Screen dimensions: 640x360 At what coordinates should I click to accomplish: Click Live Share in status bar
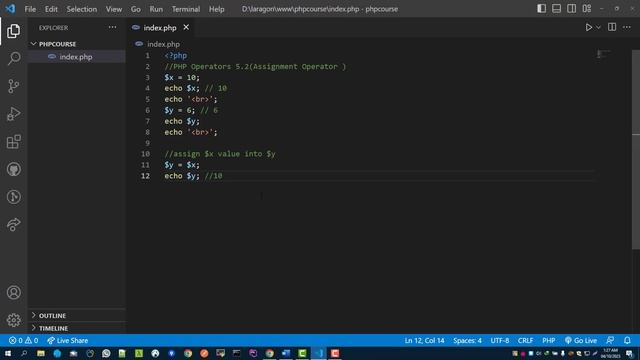coord(68,340)
